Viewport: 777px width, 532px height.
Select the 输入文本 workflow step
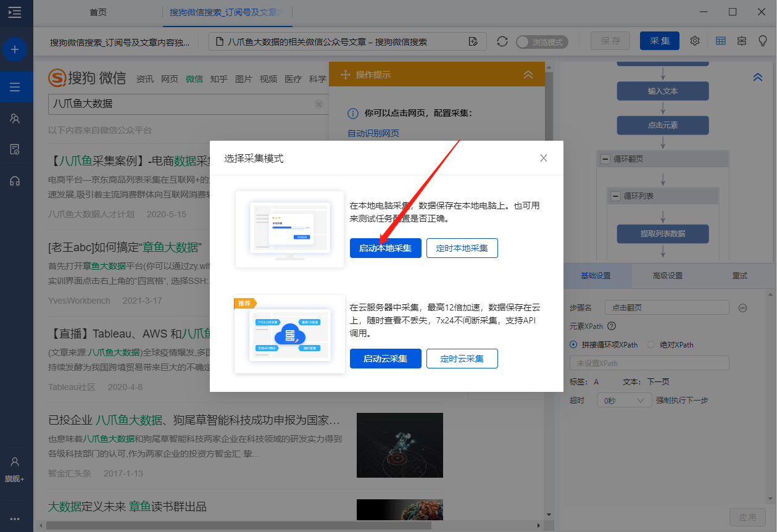point(663,91)
